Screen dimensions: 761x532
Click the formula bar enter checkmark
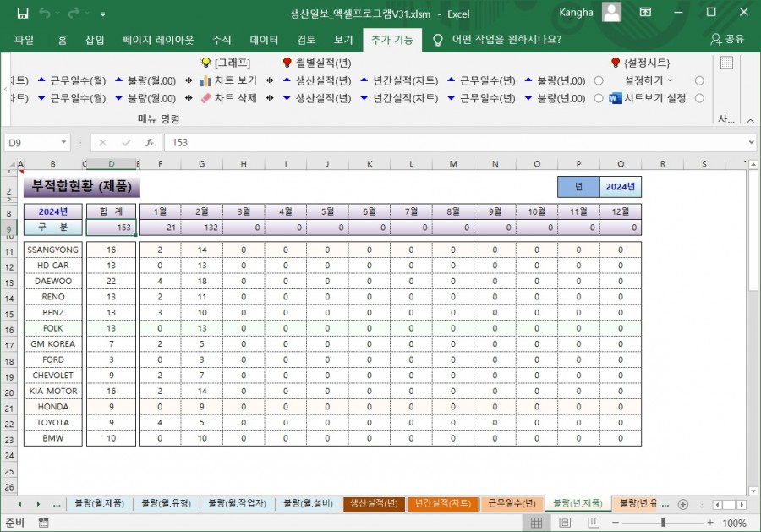[x=127, y=143]
